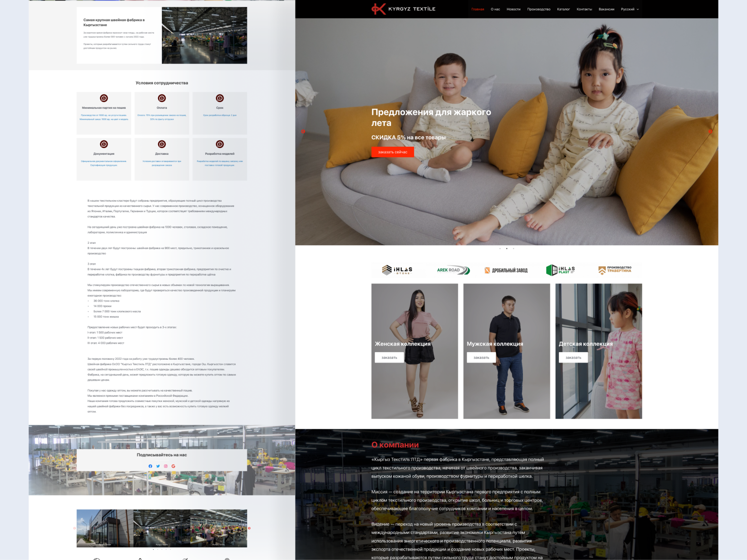
Task: Open the Производство menu item
Action: (x=539, y=9)
